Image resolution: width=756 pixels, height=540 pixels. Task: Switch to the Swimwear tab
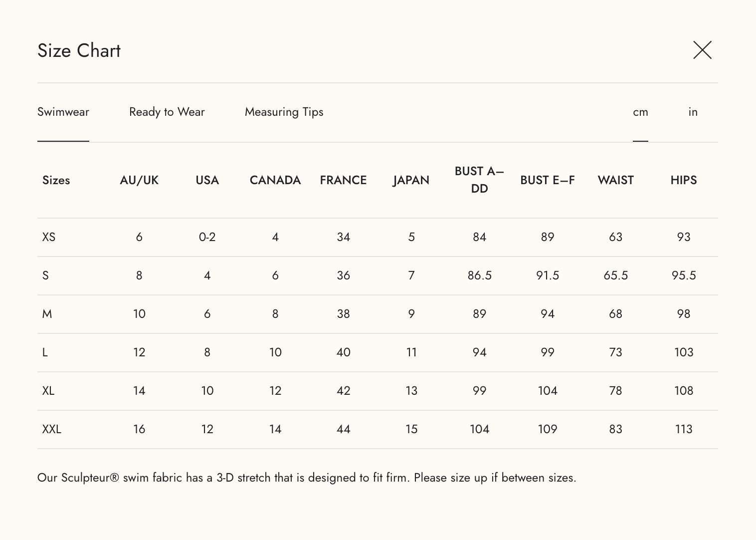tap(63, 112)
